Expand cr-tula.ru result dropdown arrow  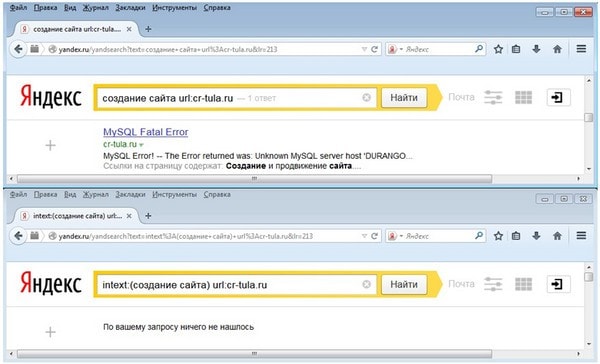pyautogui.click(x=142, y=145)
